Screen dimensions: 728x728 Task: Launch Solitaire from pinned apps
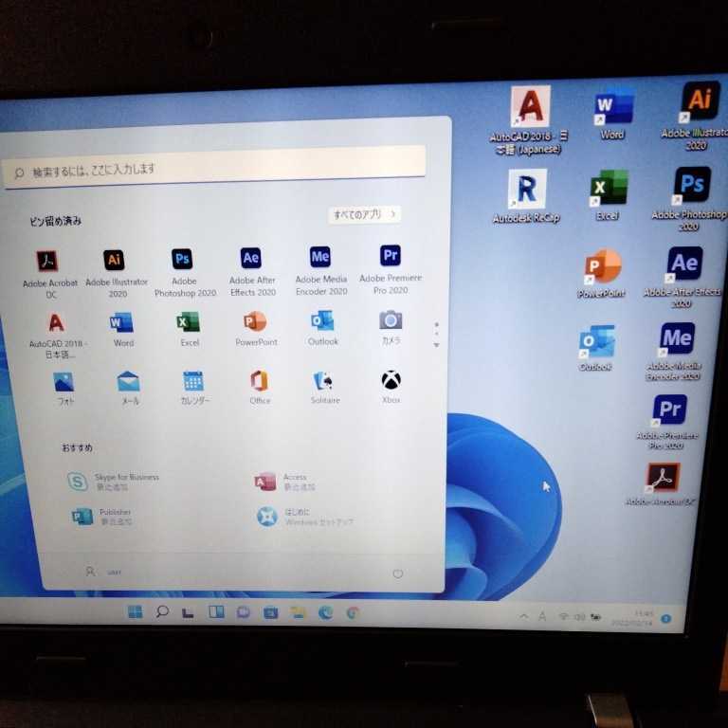(325, 387)
